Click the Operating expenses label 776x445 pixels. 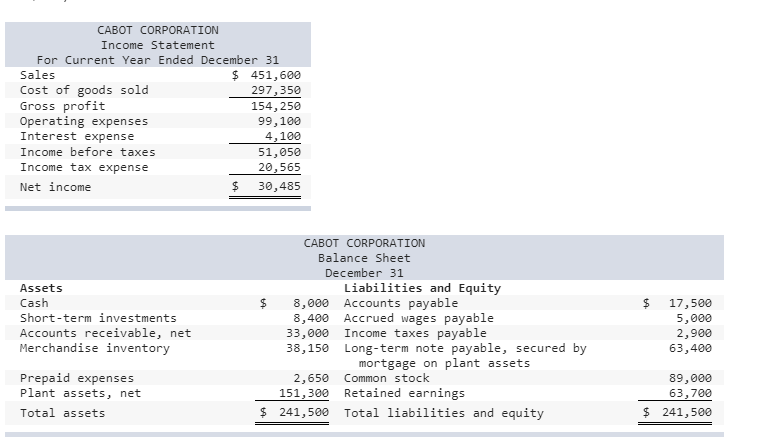pyautogui.click(x=84, y=121)
